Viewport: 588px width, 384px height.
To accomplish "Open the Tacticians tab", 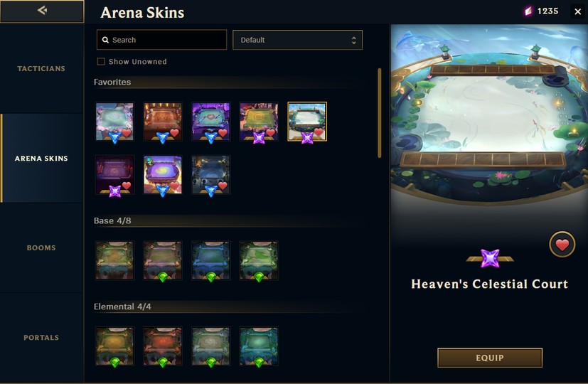I will click(41, 69).
